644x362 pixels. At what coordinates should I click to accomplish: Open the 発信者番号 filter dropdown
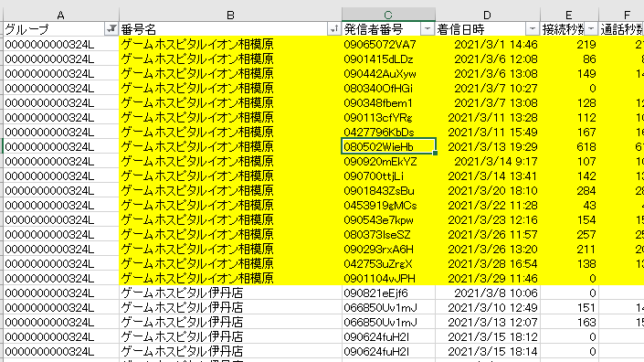(428, 29)
